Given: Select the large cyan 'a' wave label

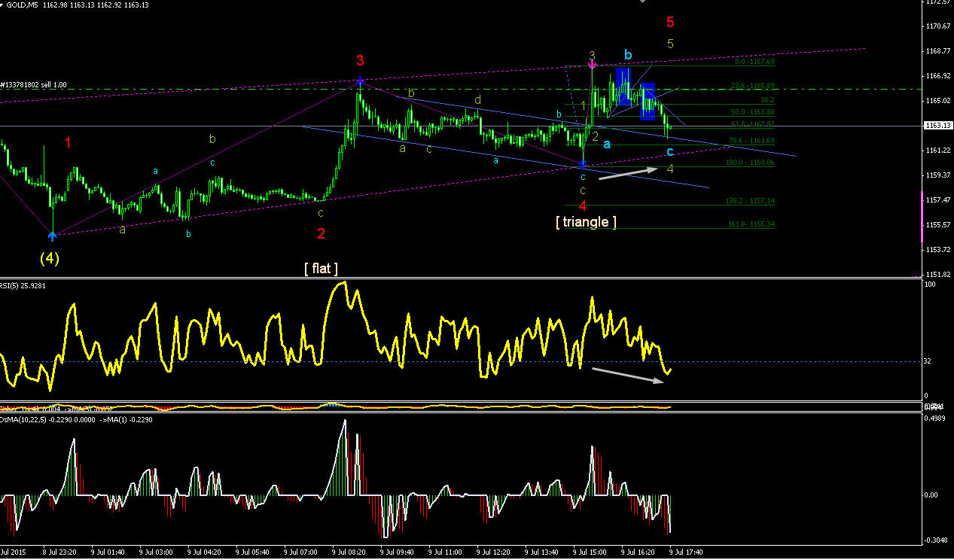Looking at the screenshot, I should 607,144.
